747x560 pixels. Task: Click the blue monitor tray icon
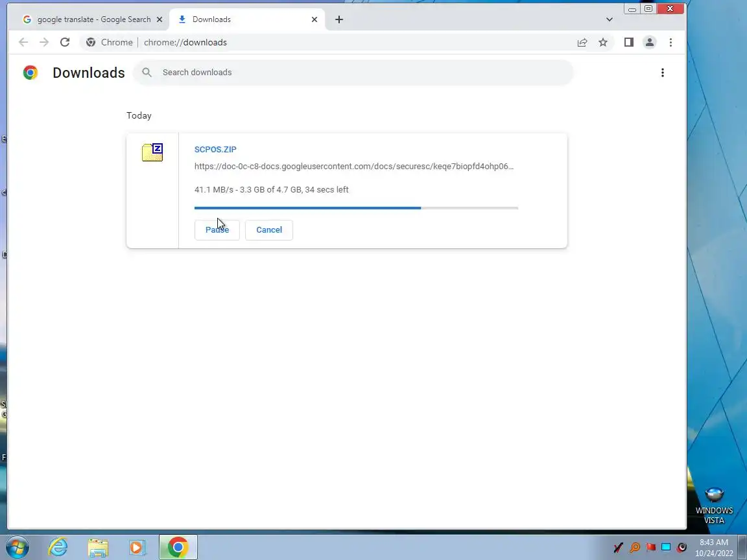click(x=666, y=547)
